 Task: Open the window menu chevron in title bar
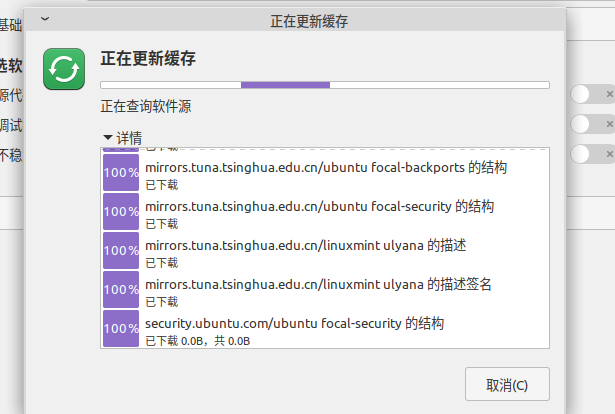pyautogui.click(x=44, y=19)
